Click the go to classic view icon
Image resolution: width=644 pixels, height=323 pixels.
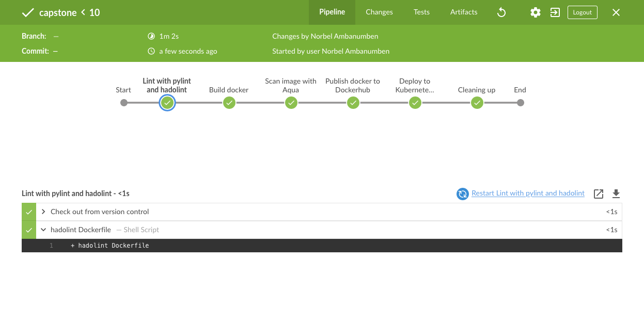coord(555,12)
